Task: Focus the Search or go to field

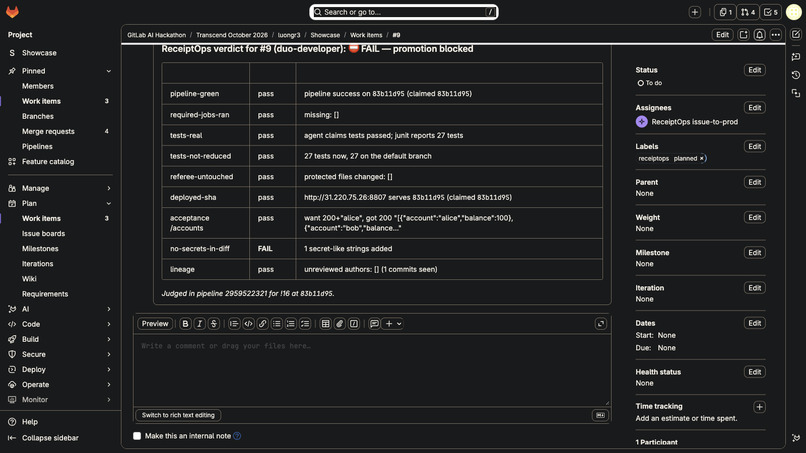Action: click(x=404, y=12)
